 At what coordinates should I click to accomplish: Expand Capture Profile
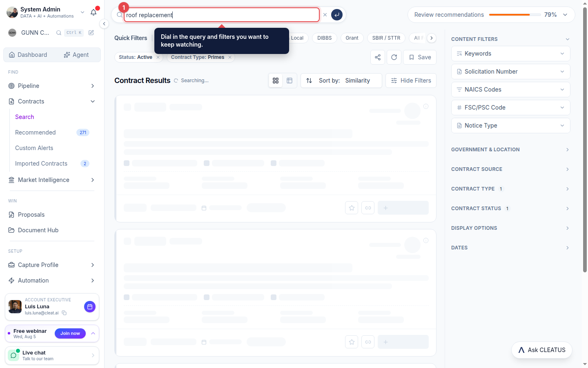(x=52, y=265)
